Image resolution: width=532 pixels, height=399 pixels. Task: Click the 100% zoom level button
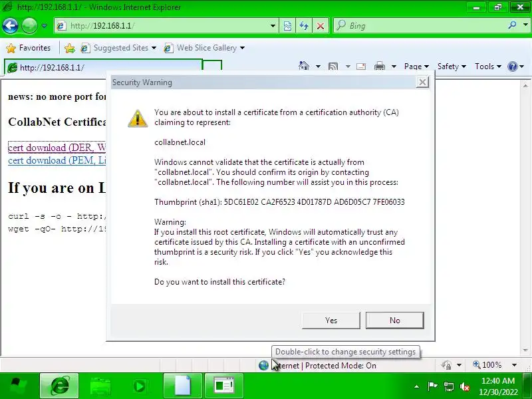(x=487, y=365)
